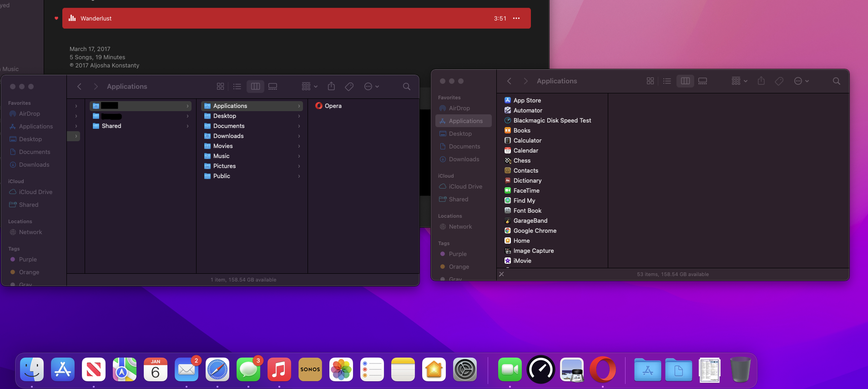Select column view in left Finder

[x=255, y=87]
